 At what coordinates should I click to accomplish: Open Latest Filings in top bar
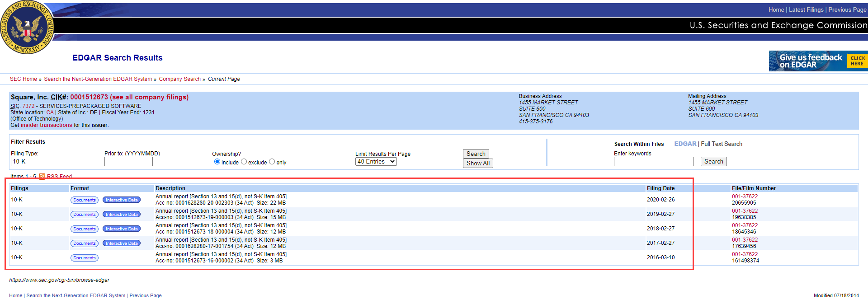coord(806,10)
